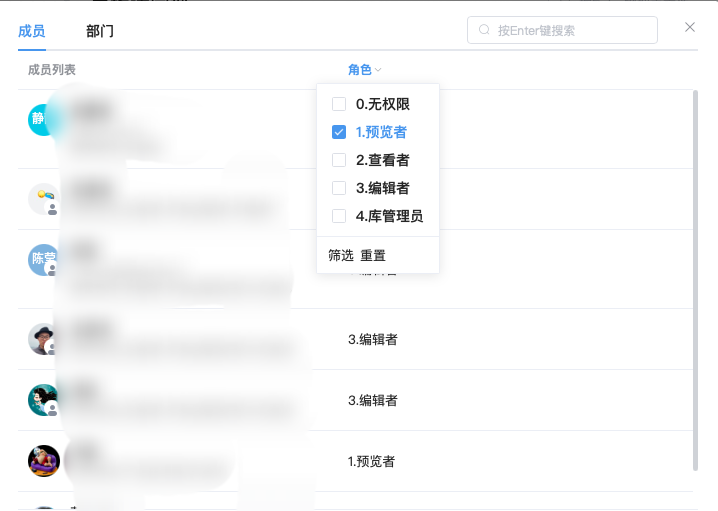This screenshot has height=511, width=718.
Task: Click the search magnifier icon
Action: click(x=484, y=30)
